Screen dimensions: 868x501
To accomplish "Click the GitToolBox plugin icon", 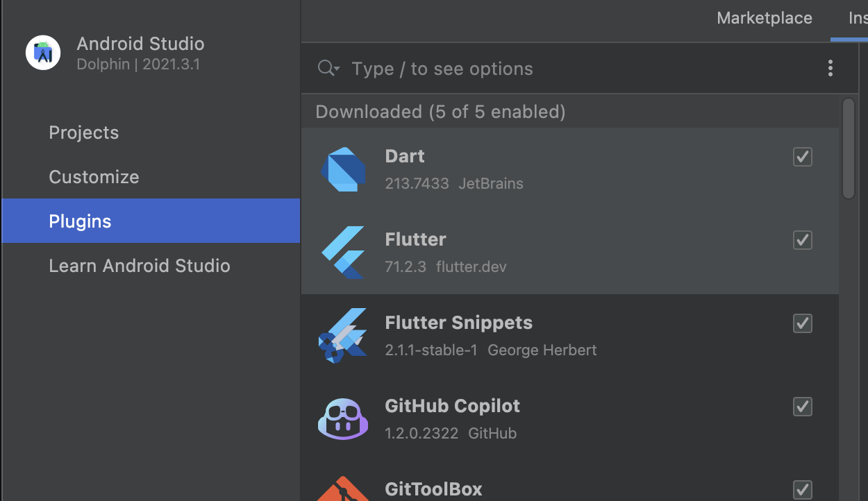I will click(343, 489).
